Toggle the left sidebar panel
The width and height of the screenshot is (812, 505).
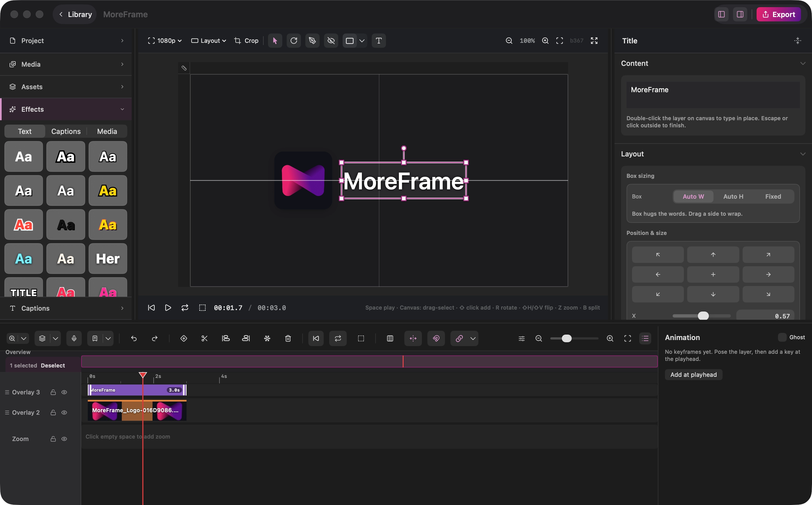click(721, 14)
